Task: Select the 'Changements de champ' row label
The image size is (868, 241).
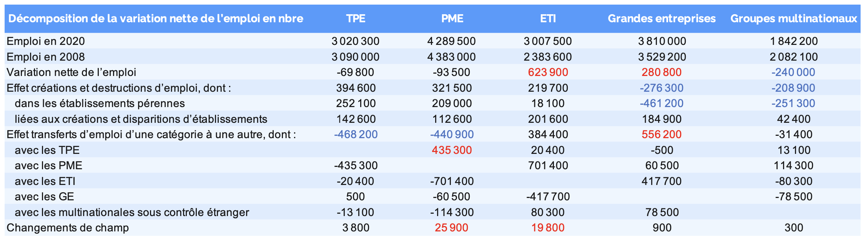Action: [68, 228]
